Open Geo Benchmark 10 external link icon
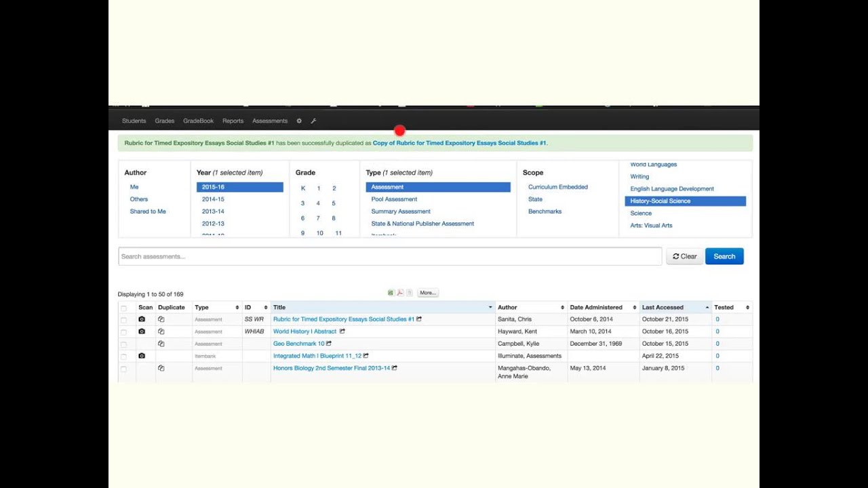Screen dimensions: 868x488 tap(329, 344)
